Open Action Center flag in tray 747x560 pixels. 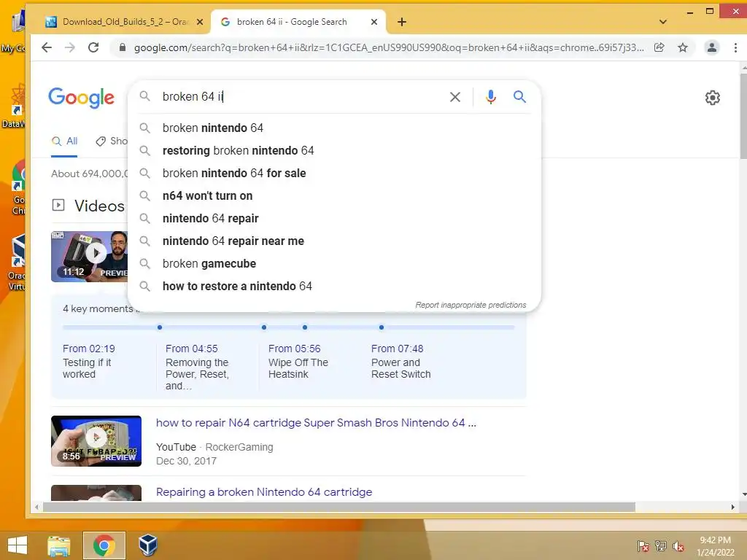643,545
